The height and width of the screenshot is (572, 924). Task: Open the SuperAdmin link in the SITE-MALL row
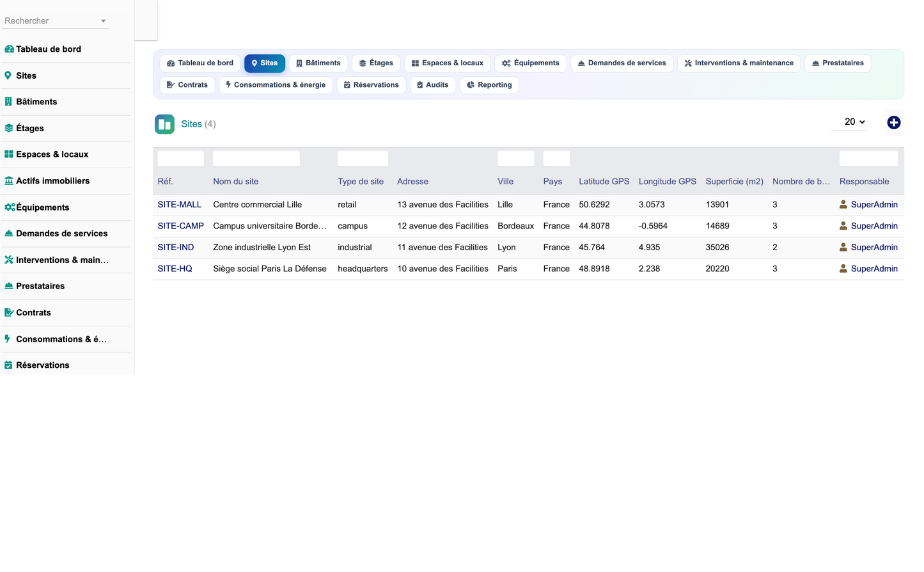[x=874, y=205]
